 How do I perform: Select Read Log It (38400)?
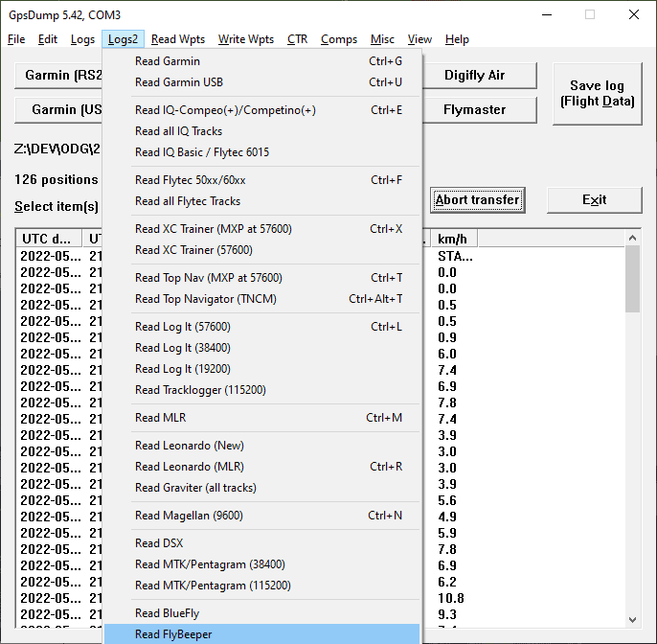pyautogui.click(x=261, y=348)
